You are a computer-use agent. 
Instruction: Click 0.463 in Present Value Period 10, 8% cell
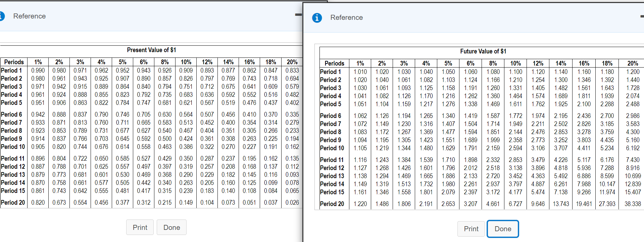point(165,147)
